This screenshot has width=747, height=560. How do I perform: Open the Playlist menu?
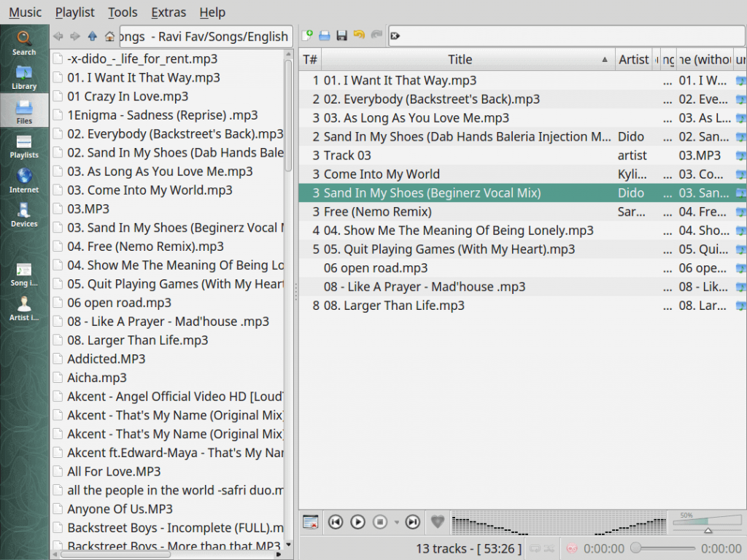[x=74, y=12]
